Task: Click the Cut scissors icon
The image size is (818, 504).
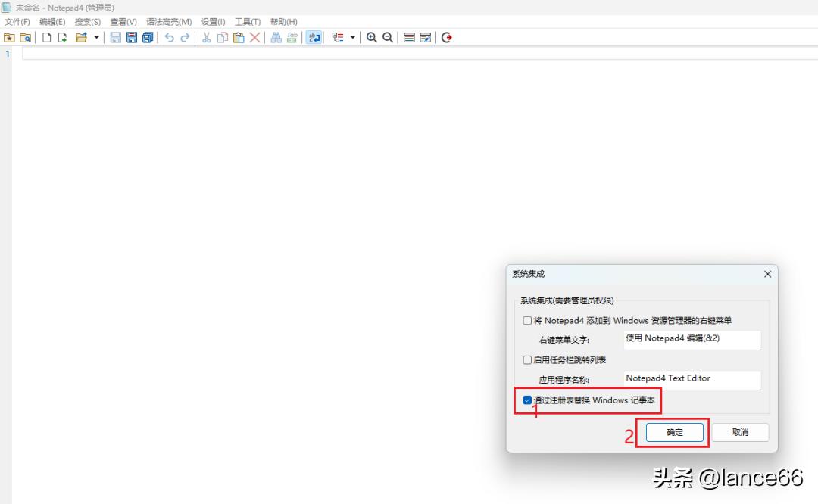Action: [x=207, y=38]
